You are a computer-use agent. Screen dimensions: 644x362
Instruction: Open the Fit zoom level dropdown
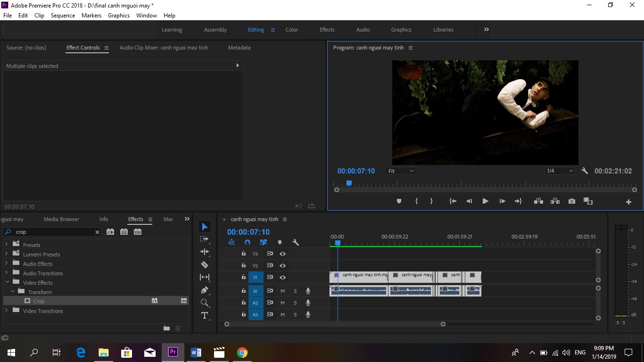(x=401, y=171)
